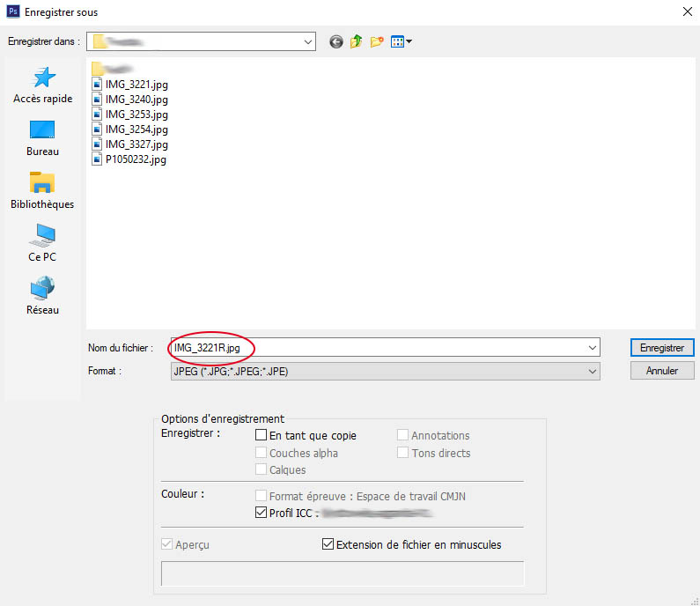Open the View menu icon
This screenshot has height=606, width=700.
pos(402,41)
